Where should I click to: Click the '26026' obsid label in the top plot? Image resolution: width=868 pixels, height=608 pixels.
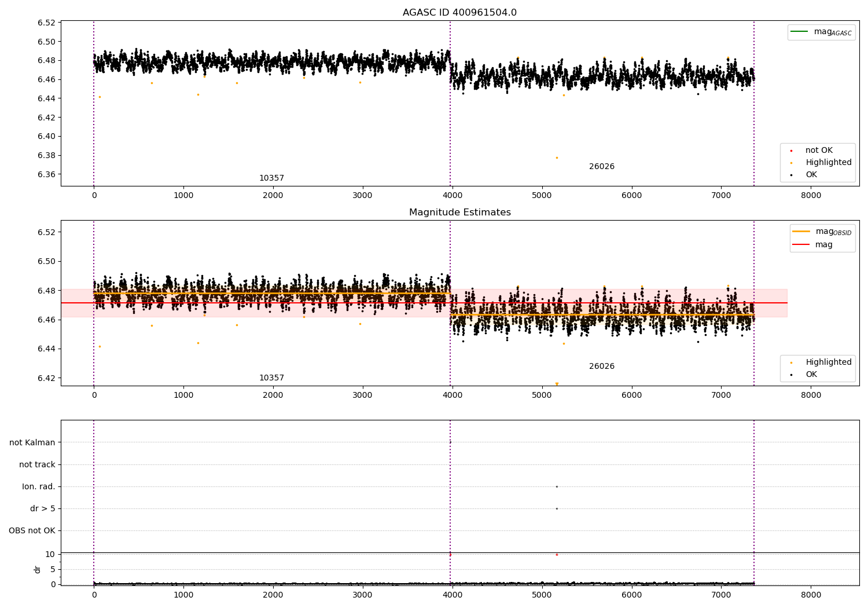[602, 167]
